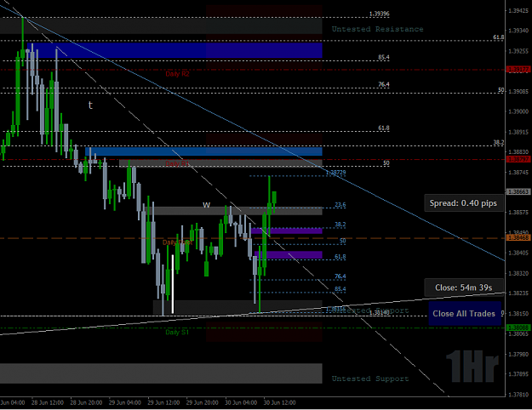The image size is (532, 410).
Task: Click the blue 38.2 Fibonacci label
Action: pos(340,225)
